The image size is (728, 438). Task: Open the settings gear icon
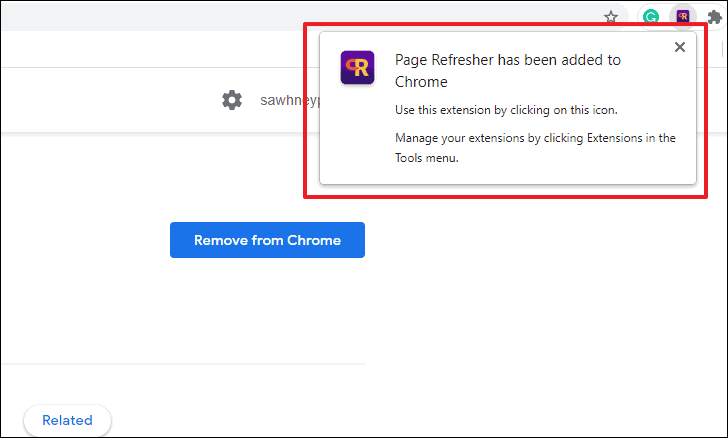232,100
